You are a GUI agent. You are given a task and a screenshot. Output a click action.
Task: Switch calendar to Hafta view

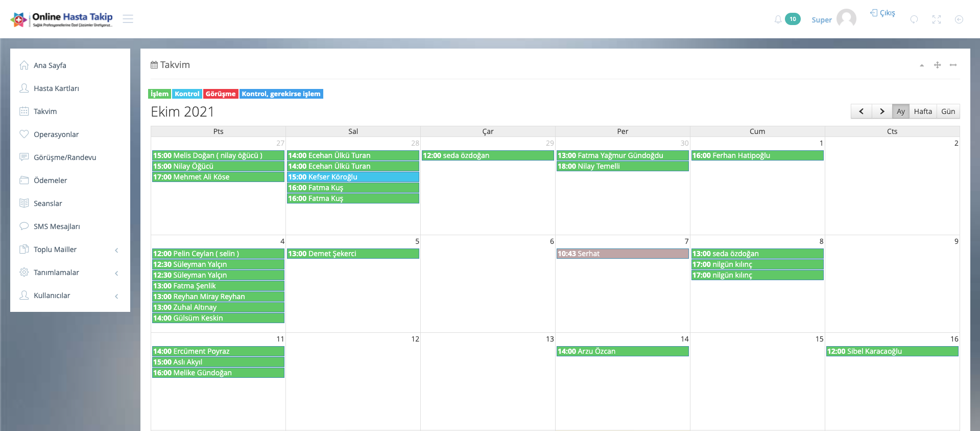[922, 111]
